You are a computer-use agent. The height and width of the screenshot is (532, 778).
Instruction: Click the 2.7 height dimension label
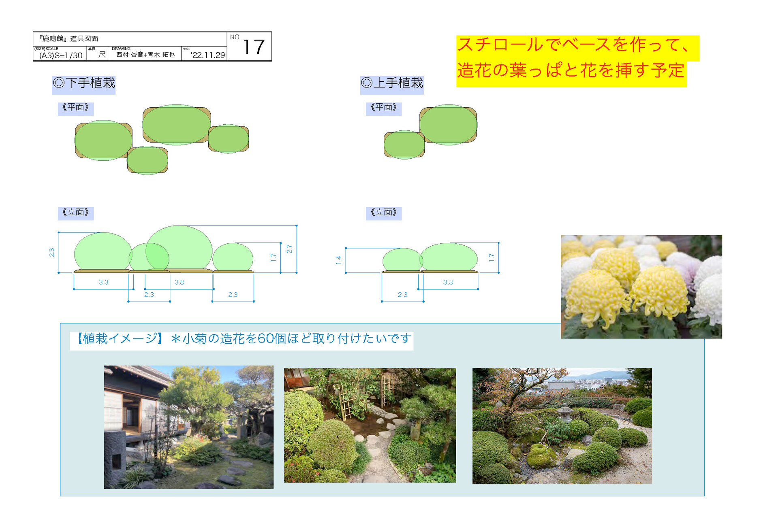(x=289, y=249)
